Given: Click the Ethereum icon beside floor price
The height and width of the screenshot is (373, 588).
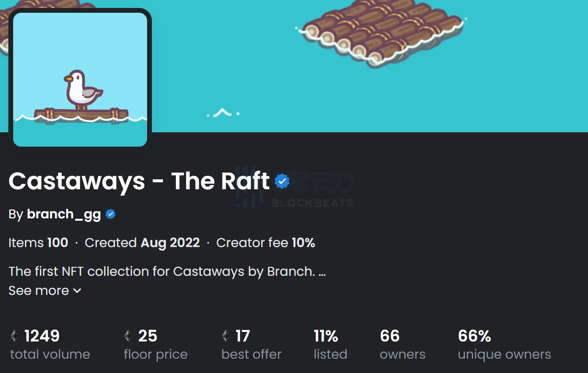Looking at the screenshot, I should (x=128, y=336).
